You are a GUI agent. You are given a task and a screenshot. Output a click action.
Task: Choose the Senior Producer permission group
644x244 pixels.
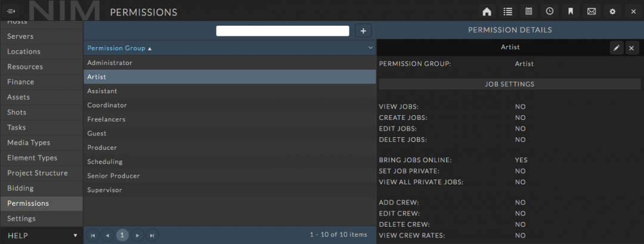tap(113, 176)
